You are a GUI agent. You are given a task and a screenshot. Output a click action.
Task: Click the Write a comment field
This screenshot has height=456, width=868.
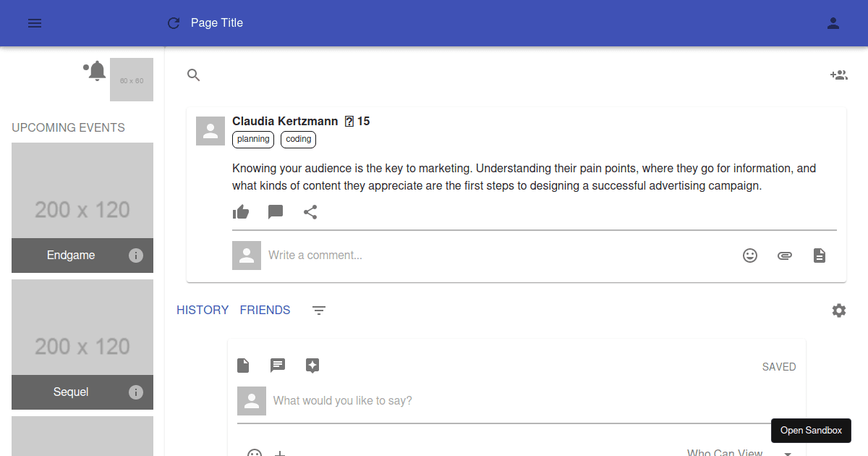[499, 256]
